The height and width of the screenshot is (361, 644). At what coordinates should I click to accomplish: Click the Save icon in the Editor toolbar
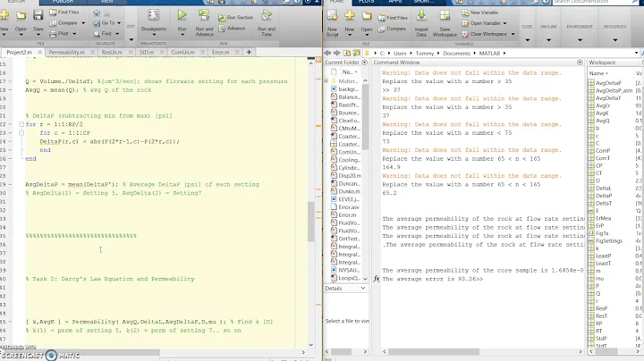click(38, 15)
